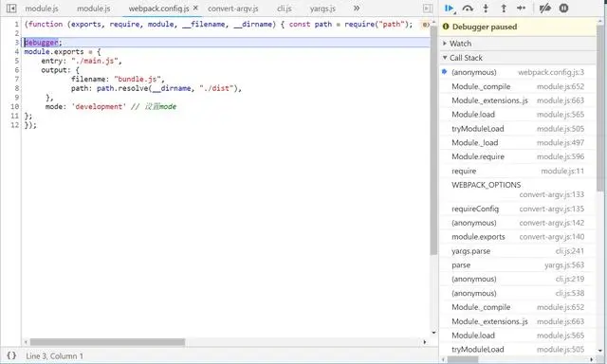Select the Module._compile module.js:652 top frame

518,86
